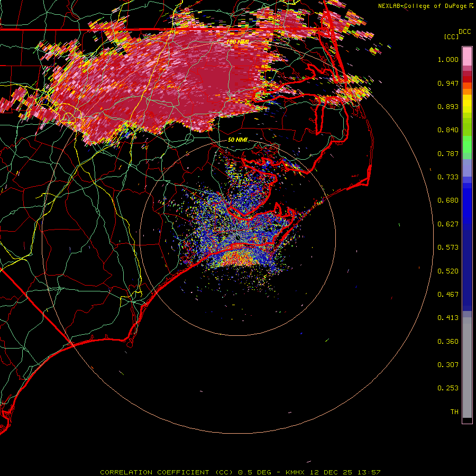Click the 100 NMI range ring label
The height and width of the screenshot is (476, 476).
(237, 42)
